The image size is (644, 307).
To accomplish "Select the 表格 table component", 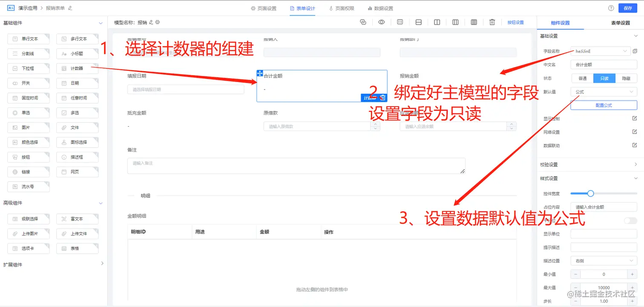I will click(x=77, y=248).
